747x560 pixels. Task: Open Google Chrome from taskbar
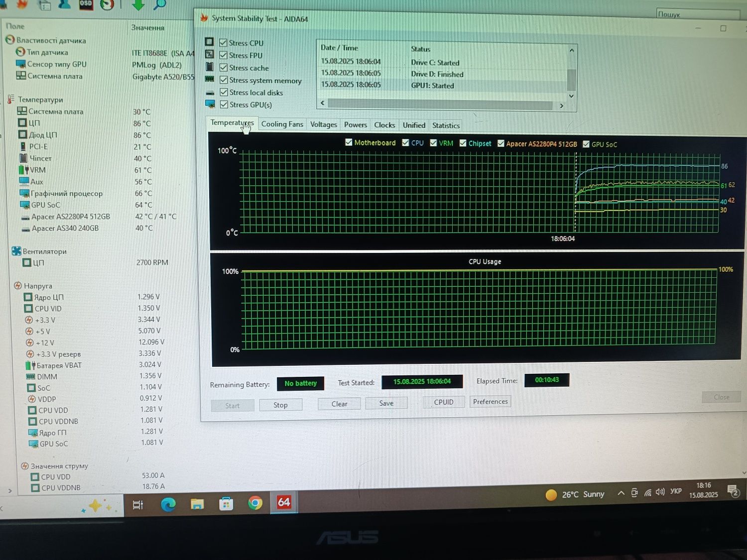[255, 503]
